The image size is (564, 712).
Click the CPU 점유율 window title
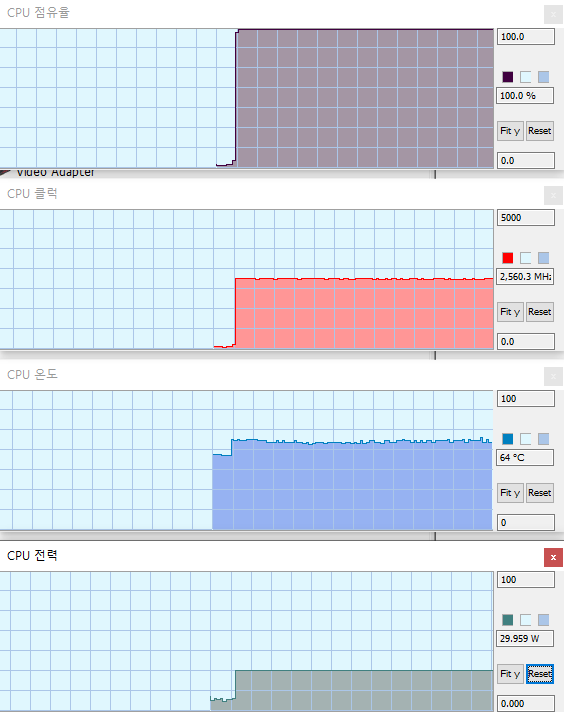(38, 13)
